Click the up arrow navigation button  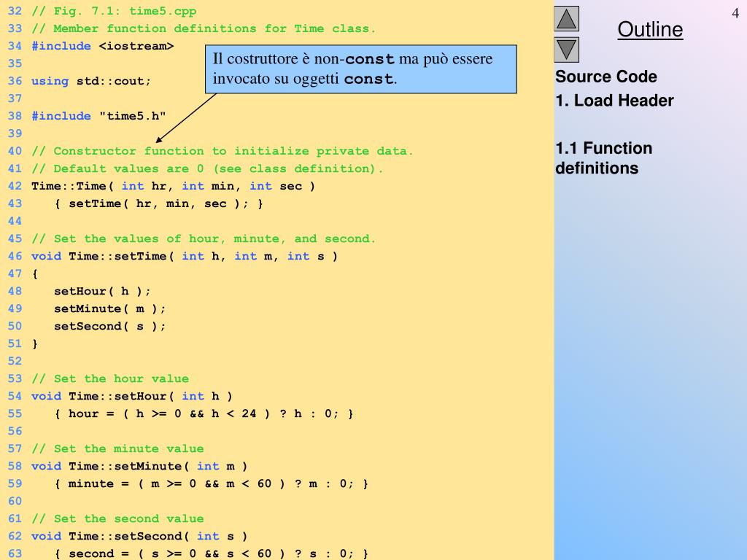pyautogui.click(x=566, y=18)
